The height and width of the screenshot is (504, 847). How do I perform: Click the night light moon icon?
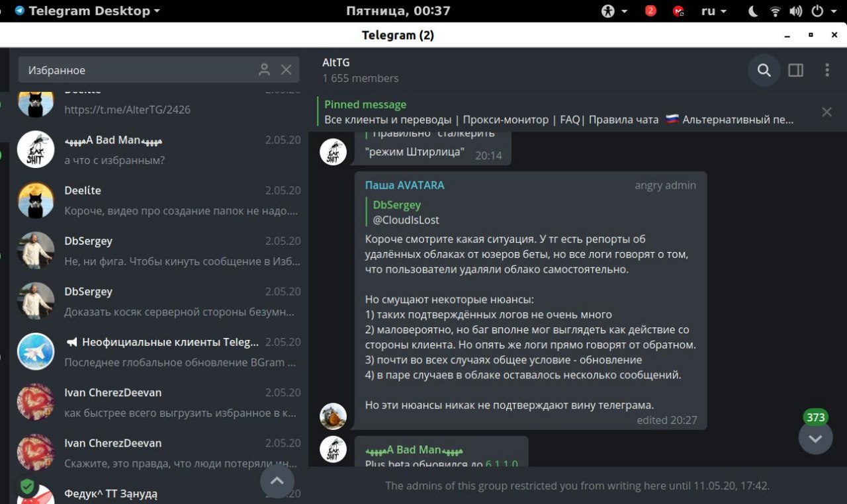pyautogui.click(x=753, y=11)
